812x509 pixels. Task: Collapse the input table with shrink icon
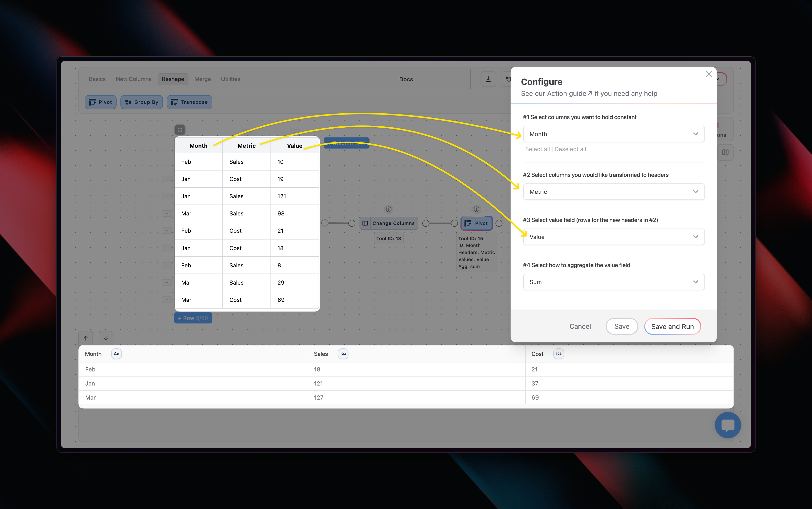coord(180,130)
